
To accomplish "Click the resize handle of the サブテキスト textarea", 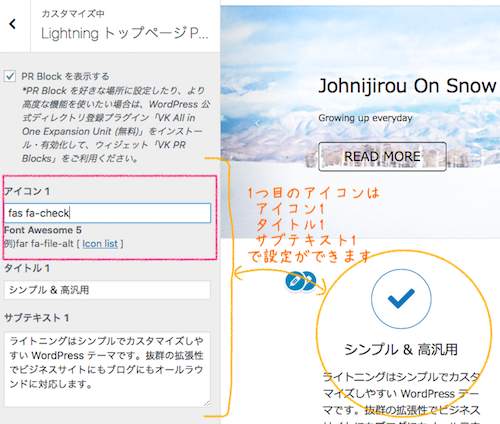I will pos(207,403).
